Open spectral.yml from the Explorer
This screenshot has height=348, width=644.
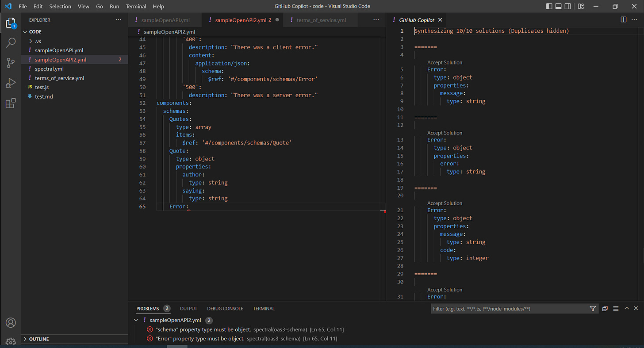49,69
